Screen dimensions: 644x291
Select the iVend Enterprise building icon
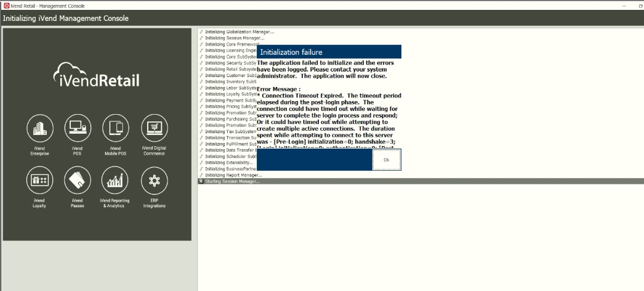[40, 128]
